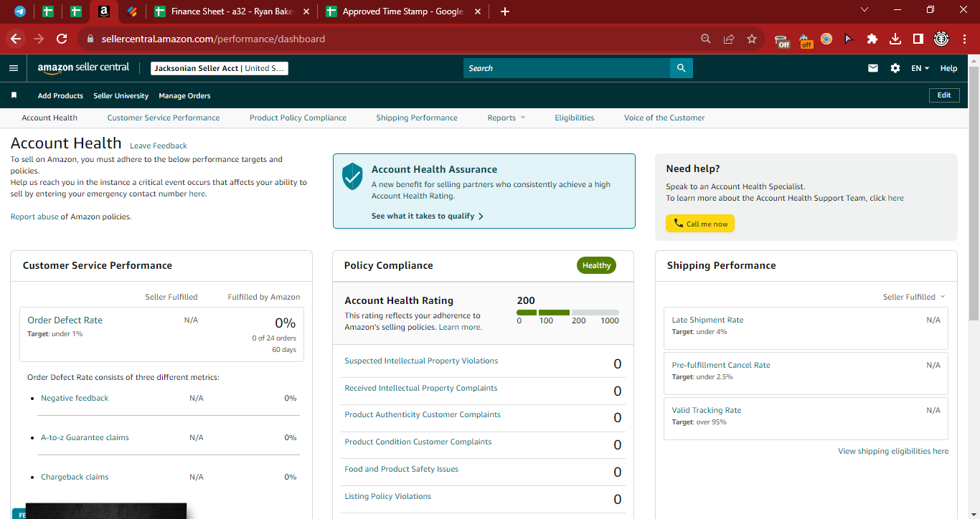980x519 pixels.
Task: Click the green Healthy status badge
Action: [596, 265]
